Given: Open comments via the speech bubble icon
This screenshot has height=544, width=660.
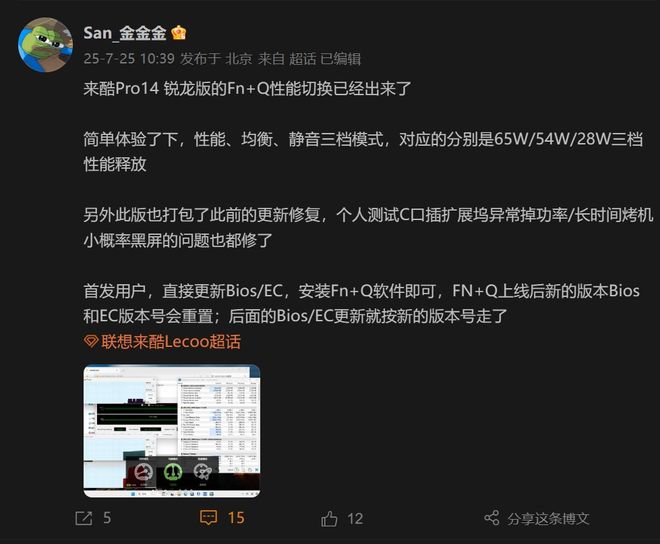Looking at the screenshot, I should click(208, 517).
